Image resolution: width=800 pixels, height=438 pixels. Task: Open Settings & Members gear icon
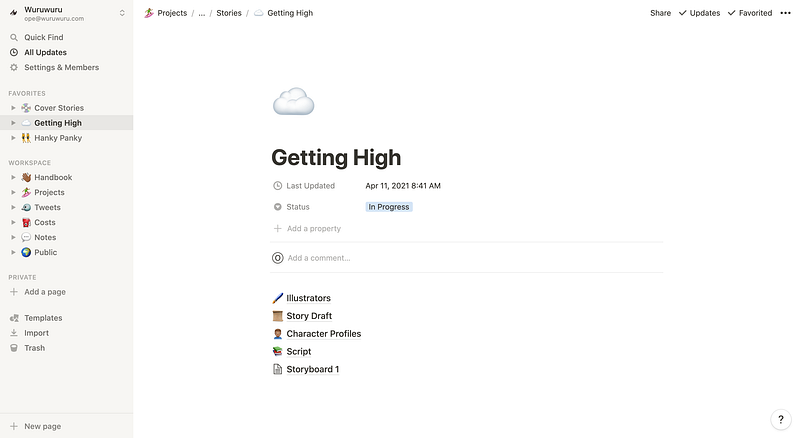(x=14, y=67)
